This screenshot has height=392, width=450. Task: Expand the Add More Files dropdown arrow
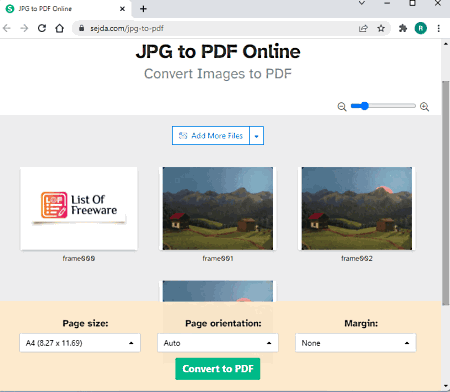(x=257, y=136)
